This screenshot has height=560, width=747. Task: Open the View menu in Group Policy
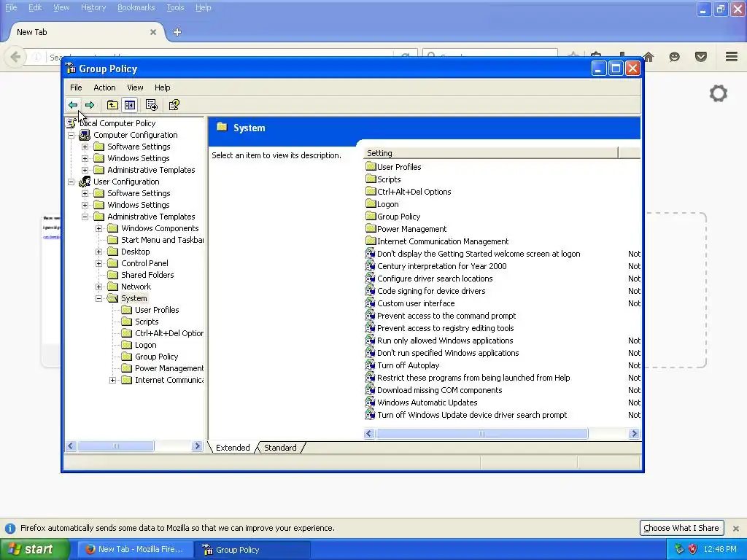(135, 87)
